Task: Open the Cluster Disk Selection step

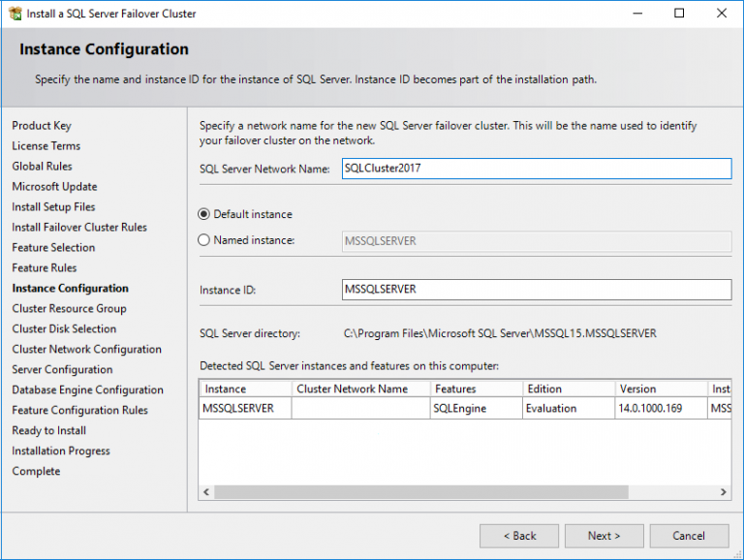Action: coord(64,328)
